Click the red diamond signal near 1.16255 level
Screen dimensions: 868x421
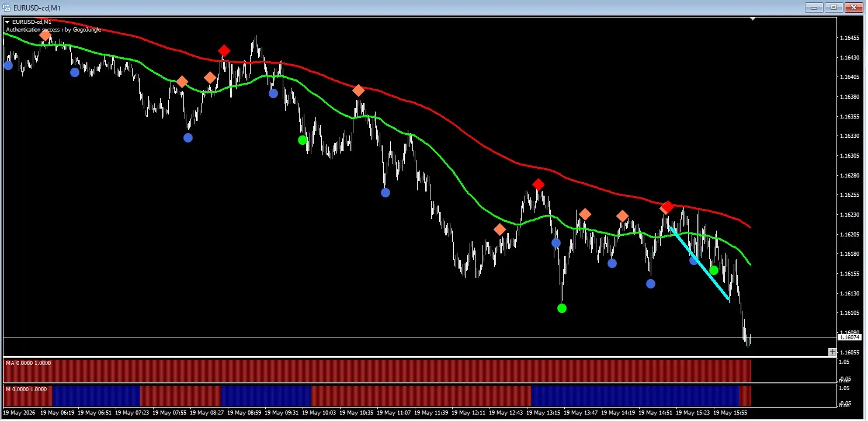coord(538,185)
